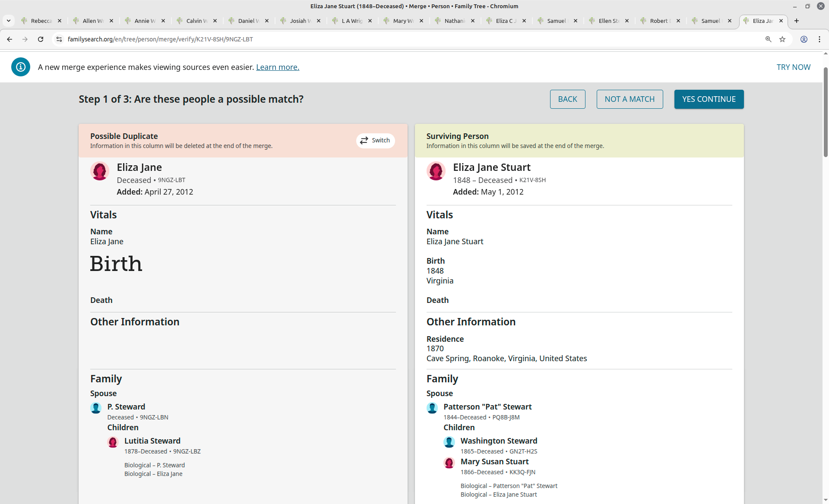Reload the page

click(x=41, y=39)
